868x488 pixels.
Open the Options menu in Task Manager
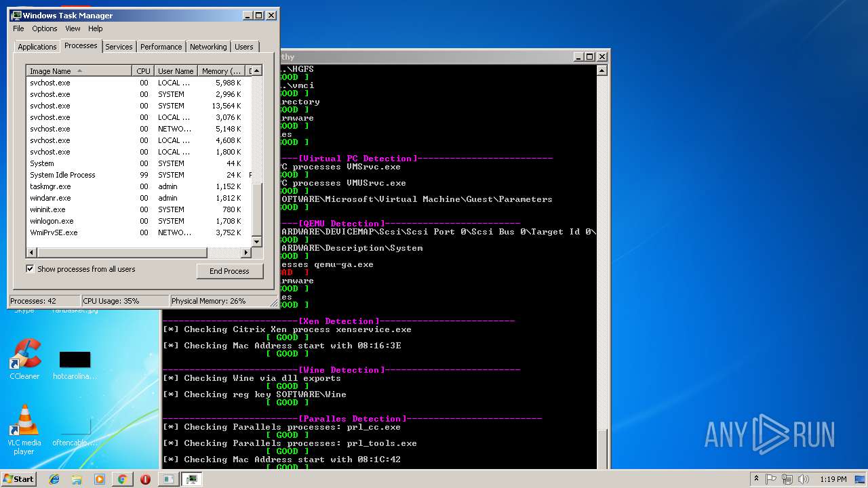[45, 28]
